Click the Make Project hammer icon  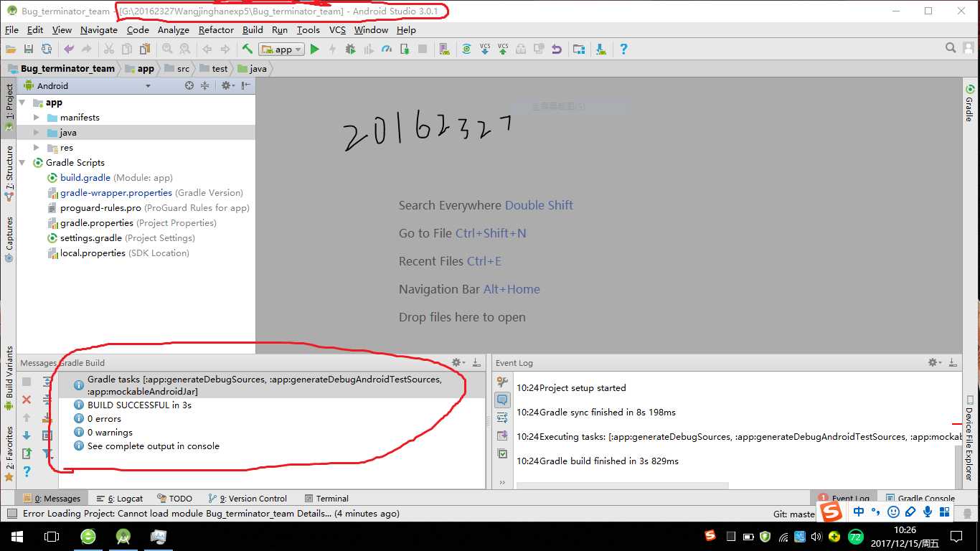[x=248, y=49]
